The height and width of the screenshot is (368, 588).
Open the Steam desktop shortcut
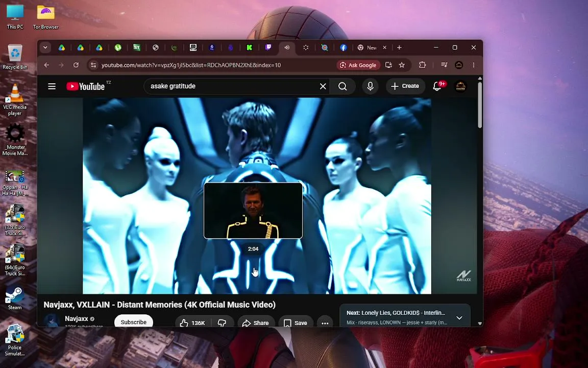pos(15,298)
